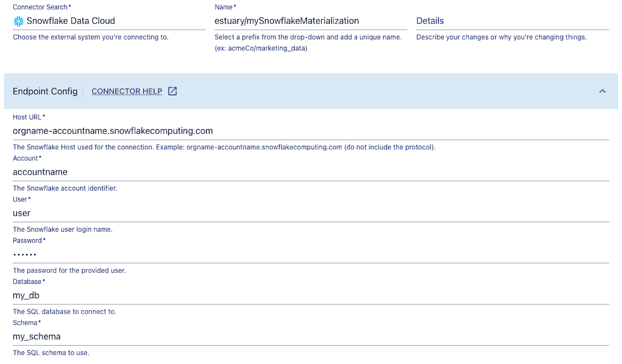Click the Endpoint Config section header
This screenshot has width=622, height=364.
(x=45, y=91)
